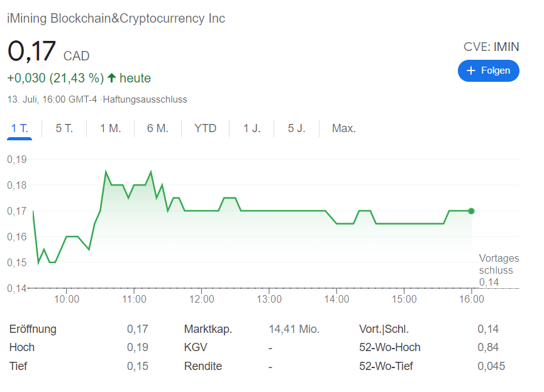Open the 5 J. chart tab
Viewport: 544px width, 392px height.
pyautogui.click(x=296, y=128)
